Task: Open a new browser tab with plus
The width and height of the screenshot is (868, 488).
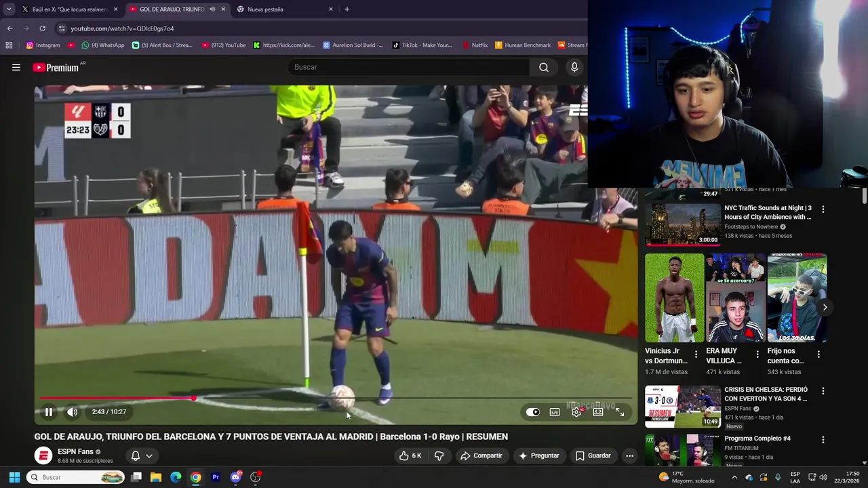Action: (x=347, y=9)
